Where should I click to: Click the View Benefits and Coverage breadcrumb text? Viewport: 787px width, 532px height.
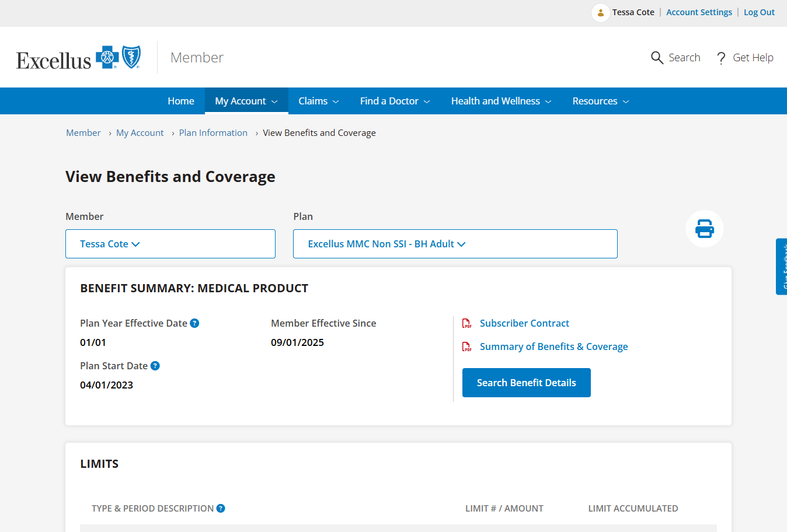pyautogui.click(x=319, y=133)
